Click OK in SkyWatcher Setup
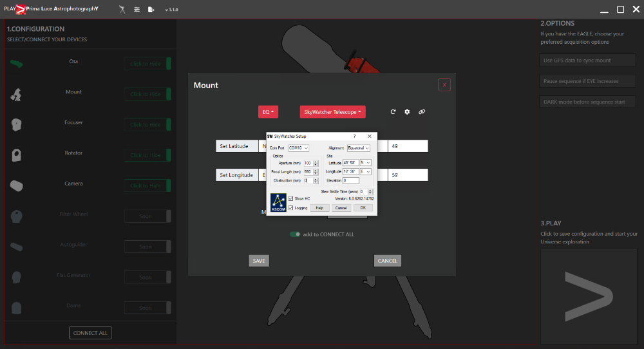The image size is (644, 349). click(x=363, y=208)
